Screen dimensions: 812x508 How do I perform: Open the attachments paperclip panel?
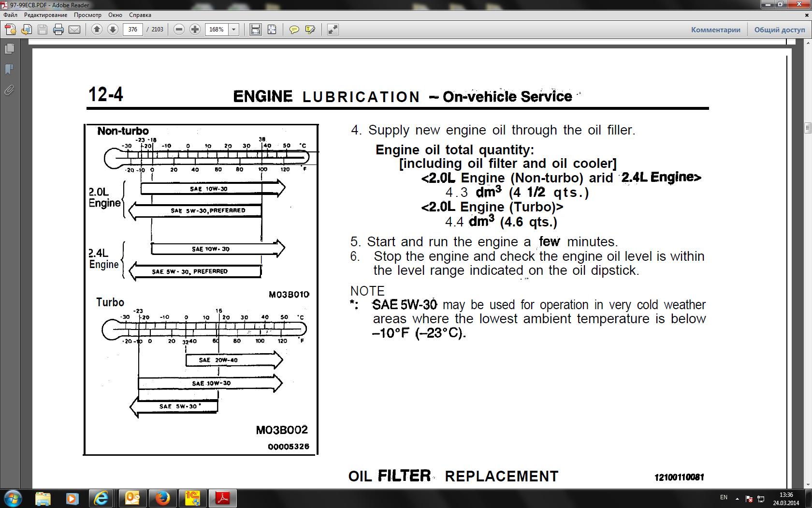(x=9, y=90)
